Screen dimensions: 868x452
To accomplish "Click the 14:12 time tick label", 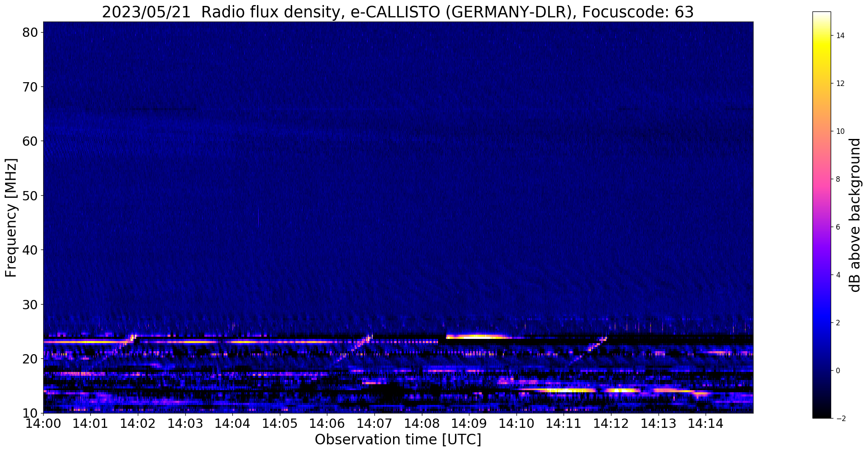I will click(x=611, y=424).
